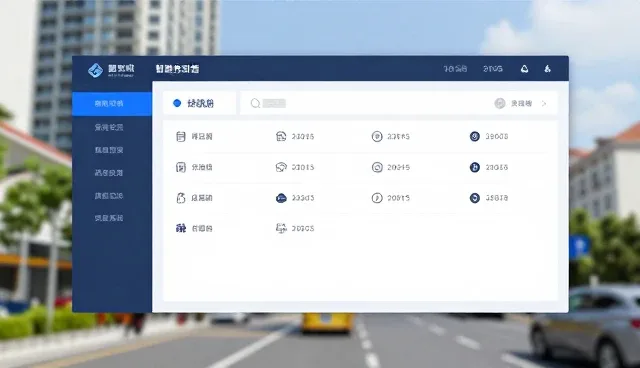Click the outlined clock-like icon in the third row, third column
Image resolution: width=640 pixels, height=368 pixels.
377,198
